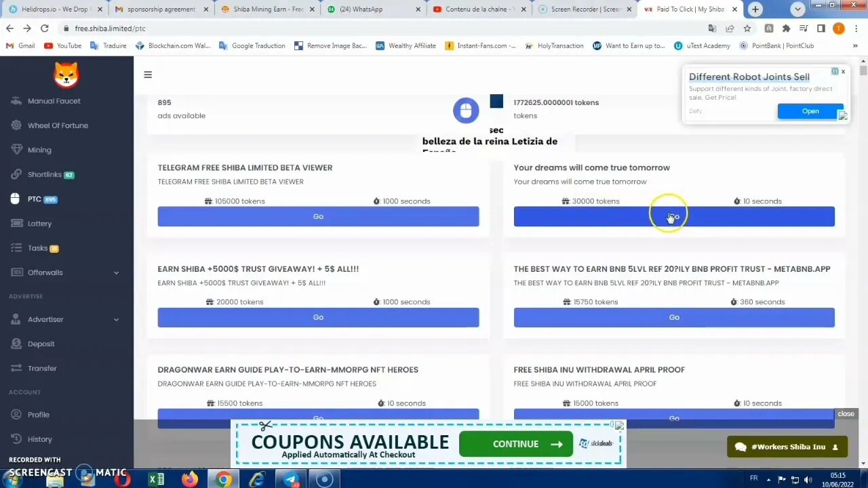Open the Chrome tab search dropdown
This screenshot has width=868, height=488.
pos(797,9)
